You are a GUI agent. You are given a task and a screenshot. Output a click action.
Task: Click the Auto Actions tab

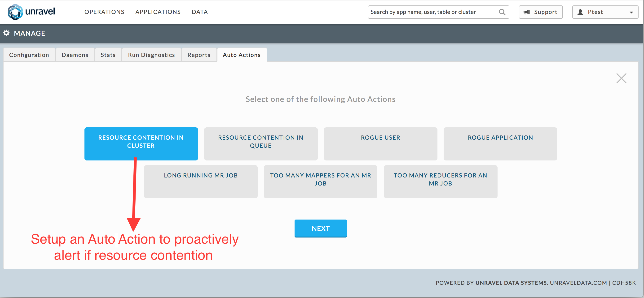click(241, 55)
